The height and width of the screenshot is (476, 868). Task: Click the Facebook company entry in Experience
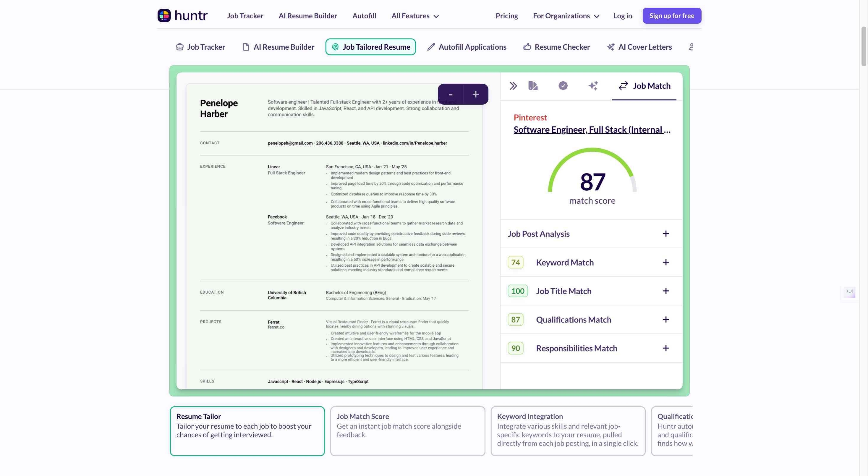(277, 217)
